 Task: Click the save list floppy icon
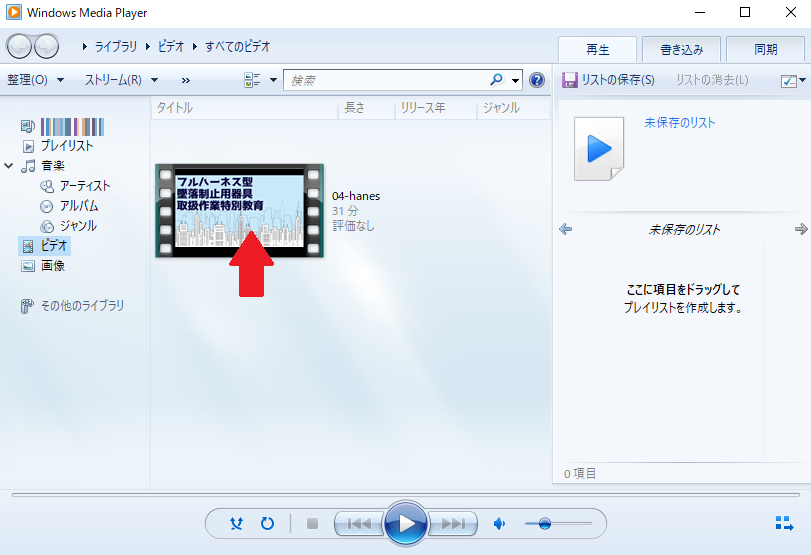(x=569, y=80)
